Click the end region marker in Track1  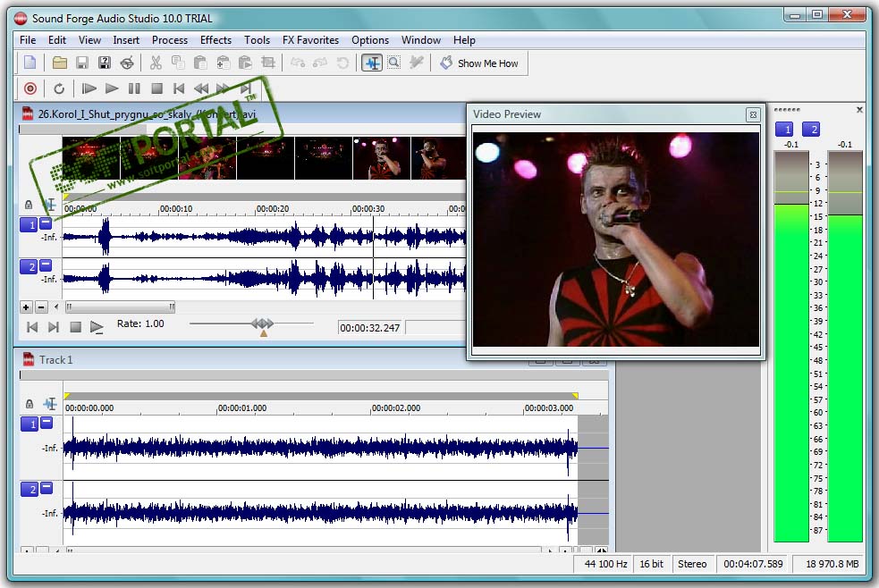click(x=575, y=396)
